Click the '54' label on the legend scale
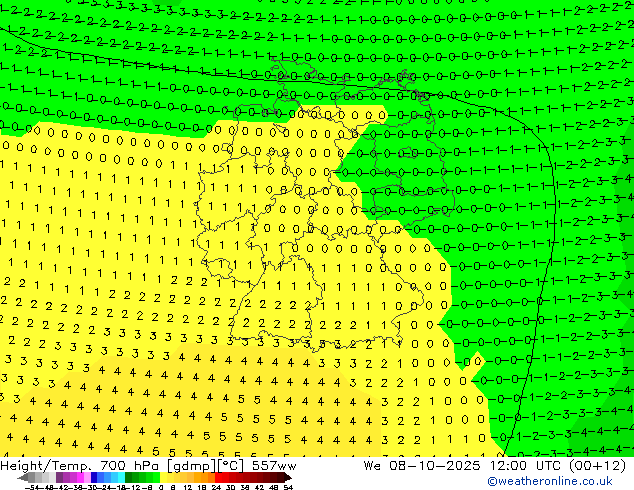Viewport: 634px width, 490px height. (288, 487)
